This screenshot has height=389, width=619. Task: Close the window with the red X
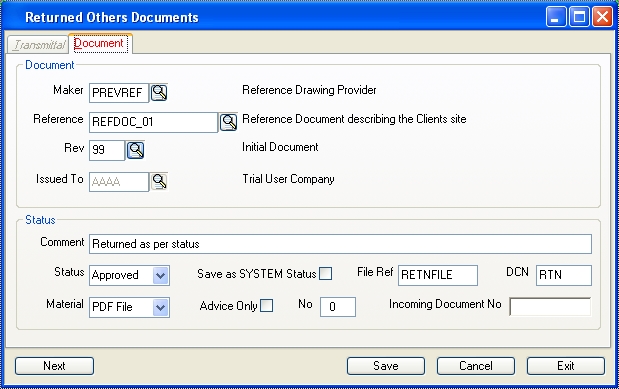click(x=602, y=17)
